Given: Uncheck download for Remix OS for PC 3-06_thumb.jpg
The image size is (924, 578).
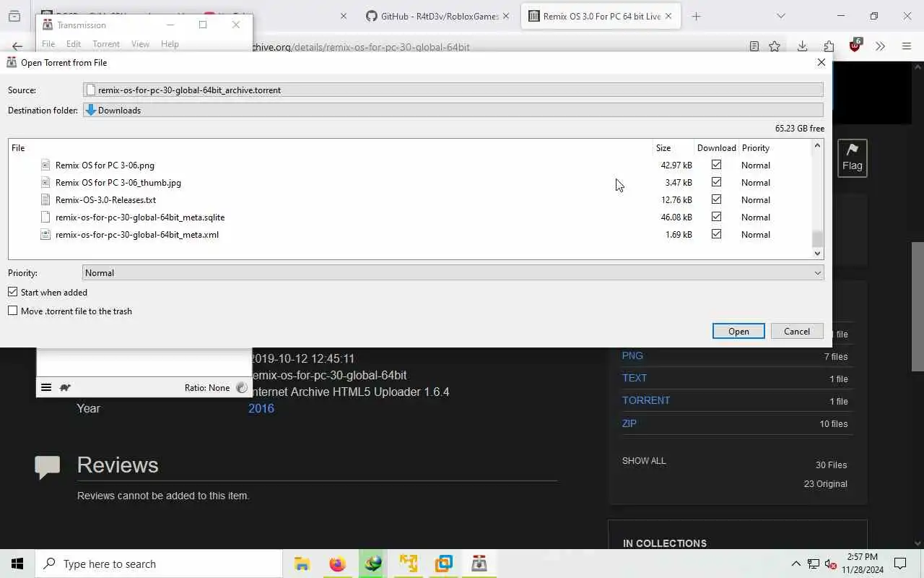Looking at the screenshot, I should 716,182.
